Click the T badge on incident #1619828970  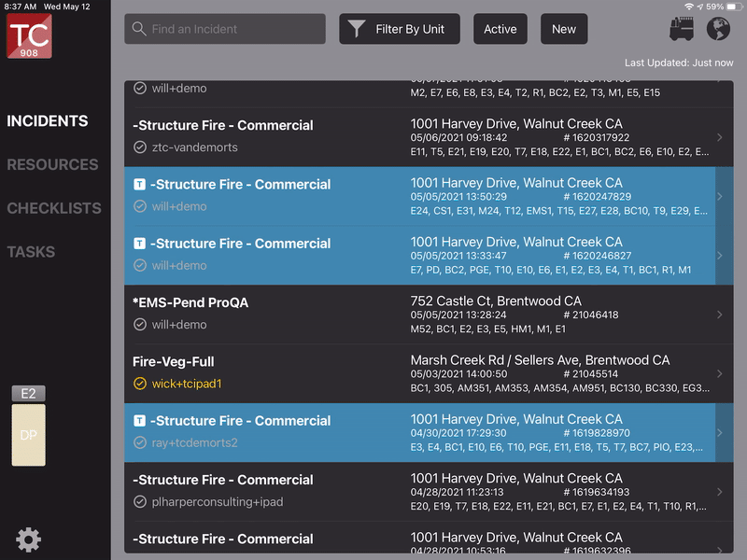[x=140, y=421]
